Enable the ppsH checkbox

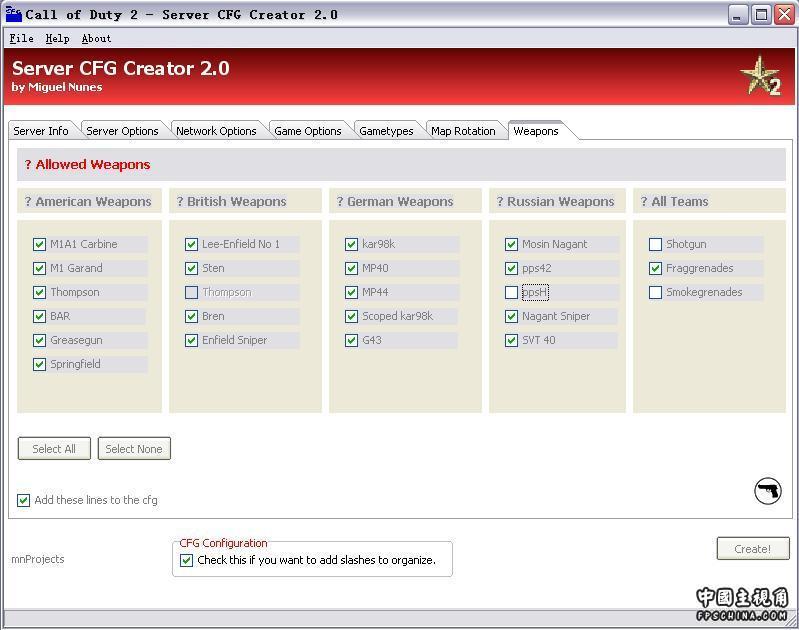click(511, 292)
